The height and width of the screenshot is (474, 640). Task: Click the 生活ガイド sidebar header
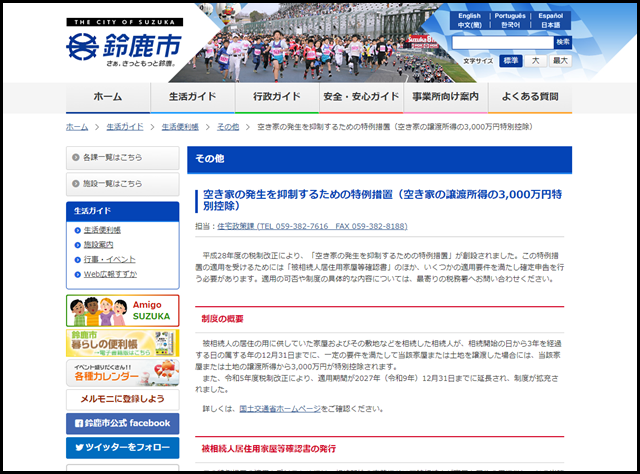click(x=123, y=211)
